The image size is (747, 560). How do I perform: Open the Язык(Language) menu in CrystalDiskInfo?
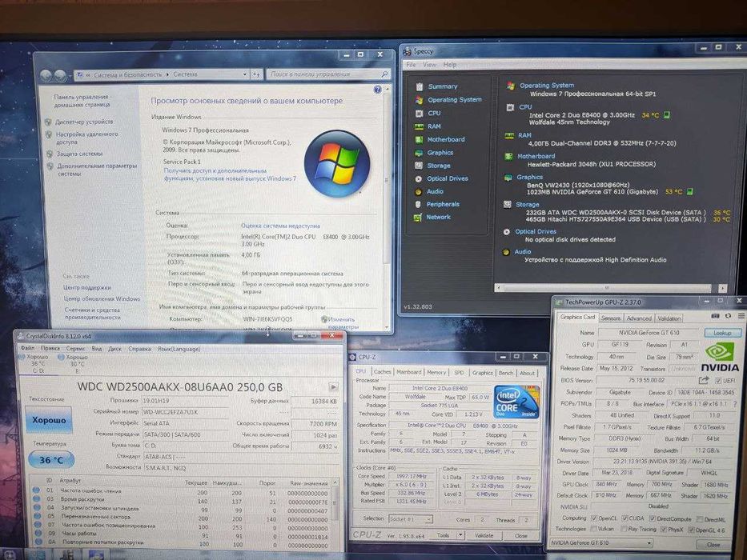[x=179, y=349]
